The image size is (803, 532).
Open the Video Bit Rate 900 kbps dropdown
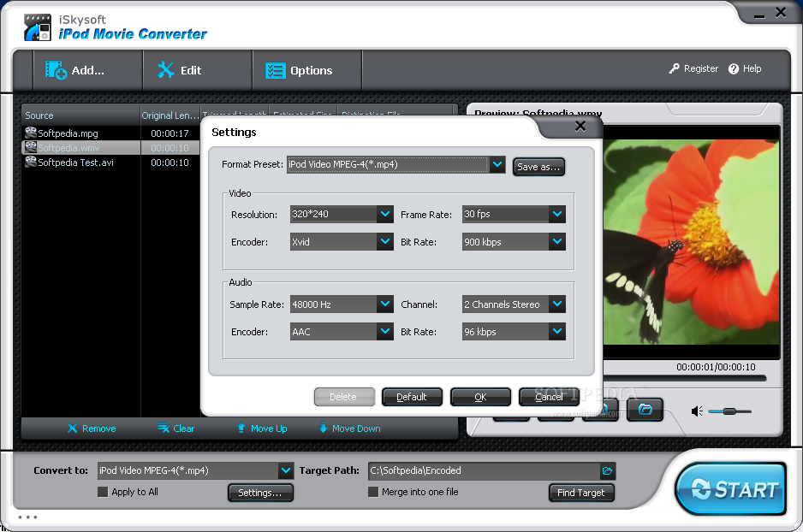click(557, 241)
